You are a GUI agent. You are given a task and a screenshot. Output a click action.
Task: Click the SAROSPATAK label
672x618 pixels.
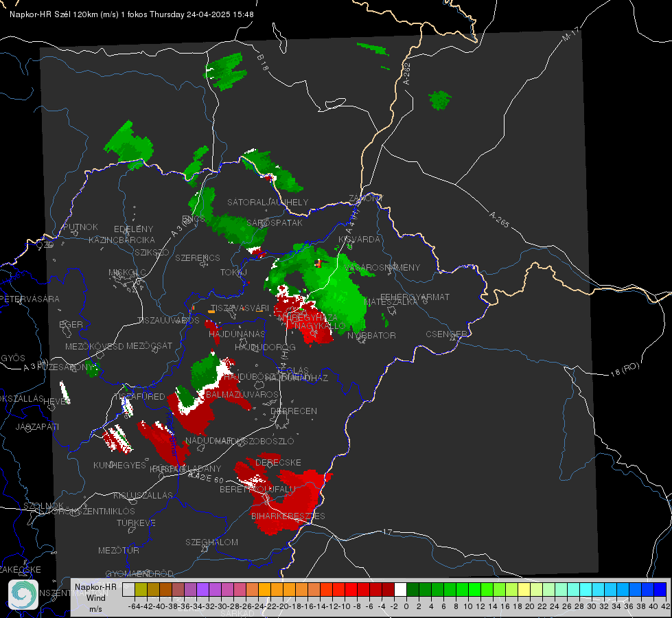(x=275, y=223)
